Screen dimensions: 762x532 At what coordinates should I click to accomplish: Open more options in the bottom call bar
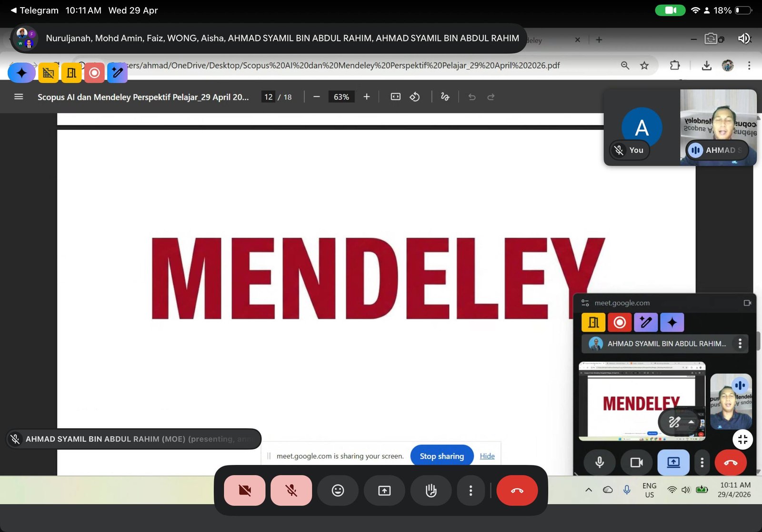pyautogui.click(x=471, y=491)
